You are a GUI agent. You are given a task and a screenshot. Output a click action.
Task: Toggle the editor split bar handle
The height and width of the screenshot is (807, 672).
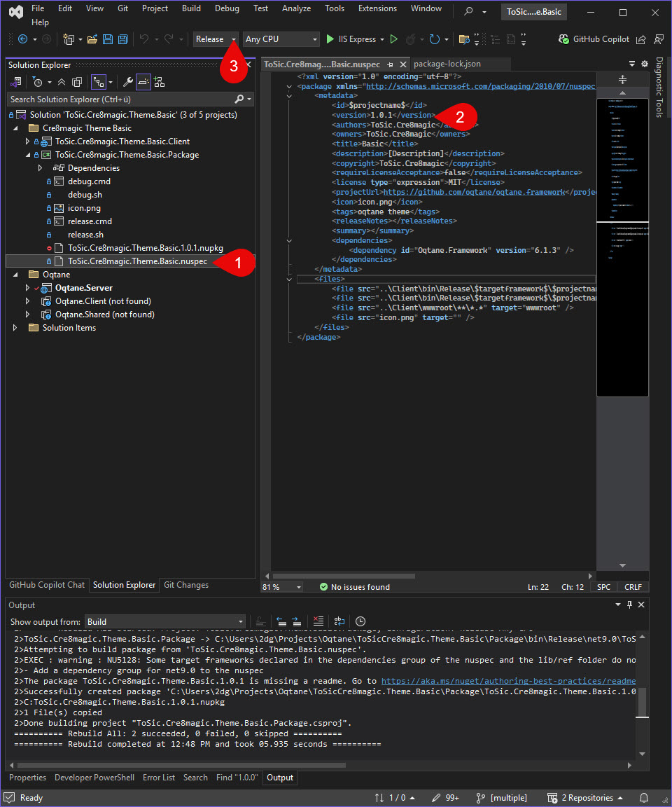pyautogui.click(x=622, y=79)
